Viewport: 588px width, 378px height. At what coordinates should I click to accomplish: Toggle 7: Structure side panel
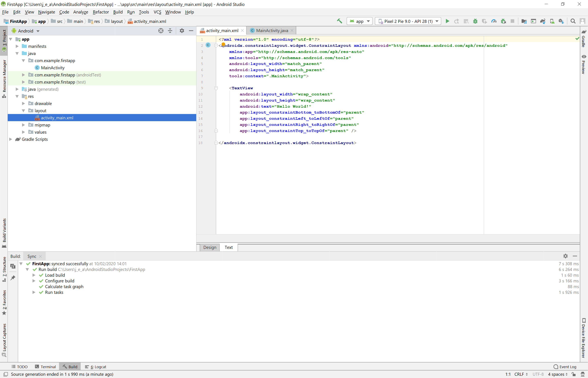pyautogui.click(x=4, y=269)
